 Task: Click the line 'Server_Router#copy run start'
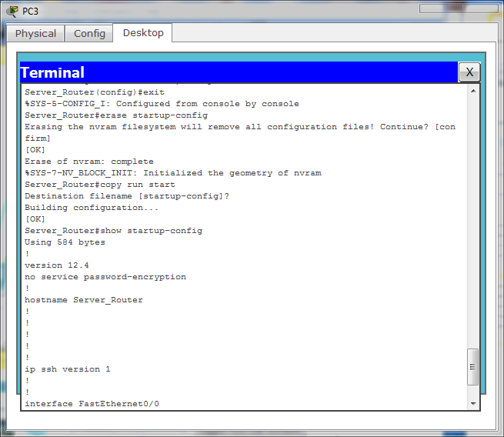click(100, 185)
